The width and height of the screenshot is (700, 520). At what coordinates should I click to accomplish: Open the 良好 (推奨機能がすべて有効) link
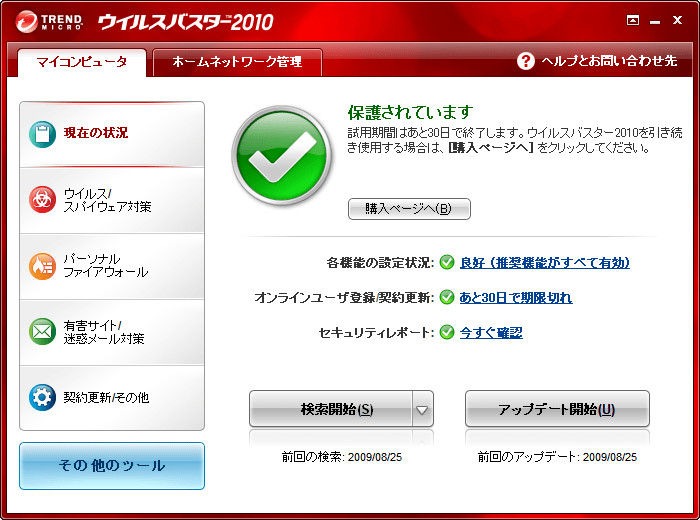coord(545,262)
